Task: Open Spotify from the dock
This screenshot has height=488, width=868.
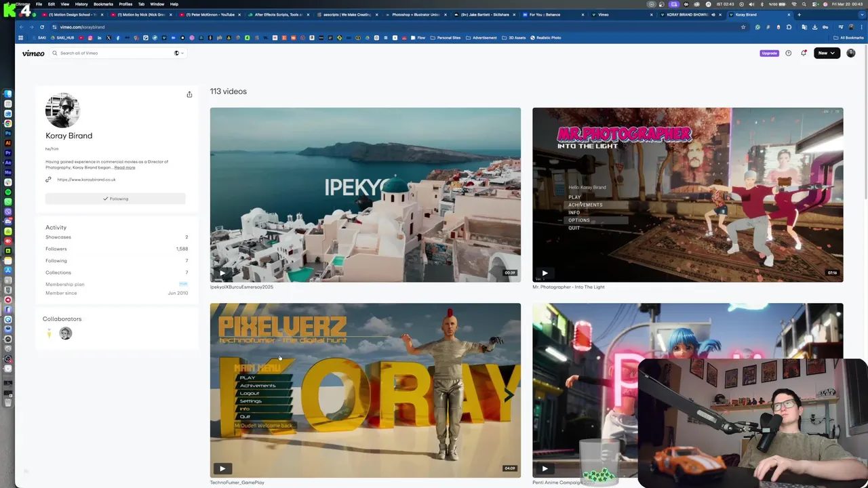Action: (8, 192)
